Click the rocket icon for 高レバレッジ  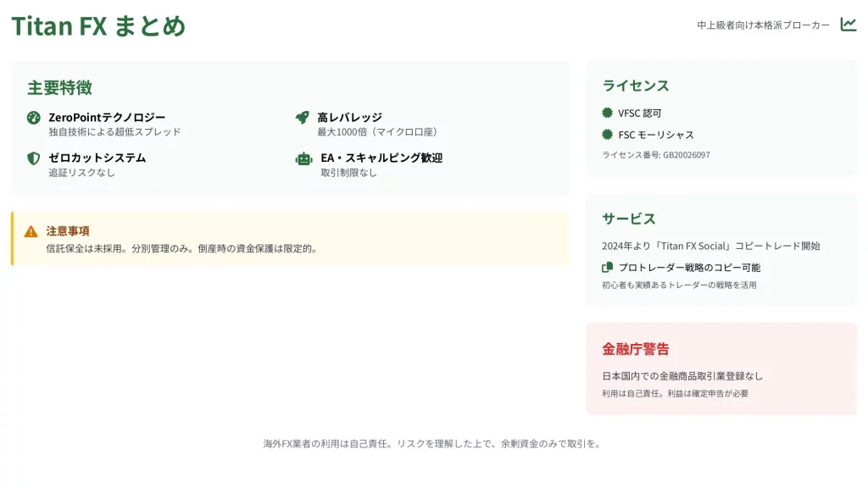tap(303, 118)
